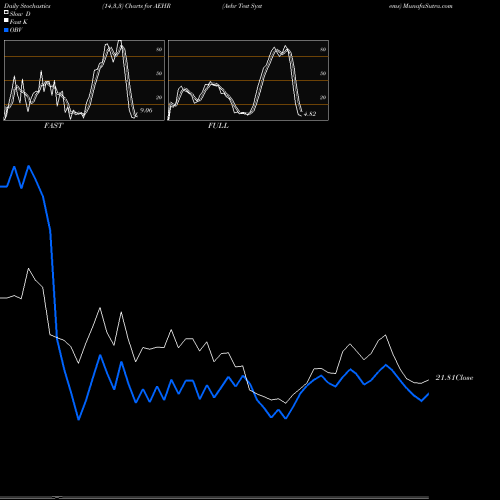Image resolution: width=500 pixels, height=500 pixels.
Task: Select the 'Fast K' legend label
Action: pos(19,22)
